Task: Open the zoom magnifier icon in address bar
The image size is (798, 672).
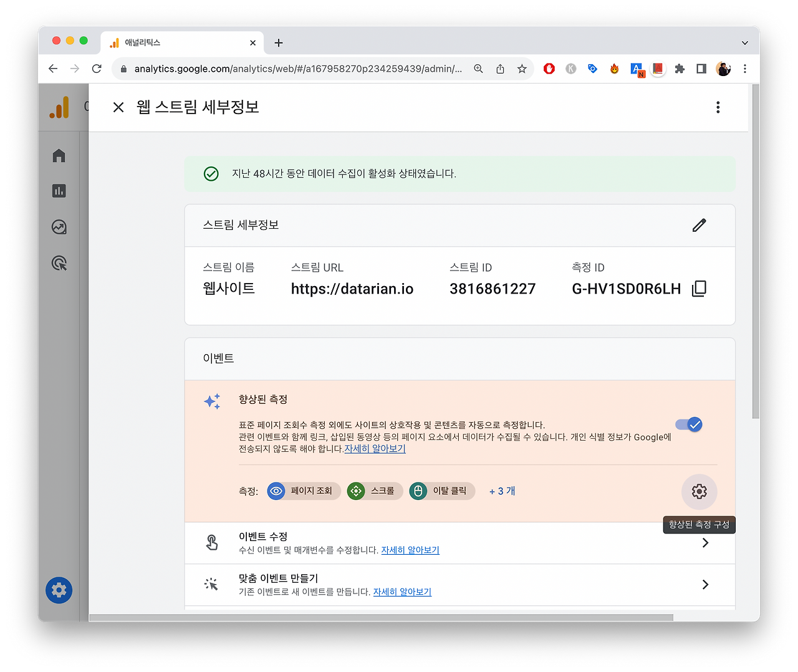Action: tap(478, 69)
